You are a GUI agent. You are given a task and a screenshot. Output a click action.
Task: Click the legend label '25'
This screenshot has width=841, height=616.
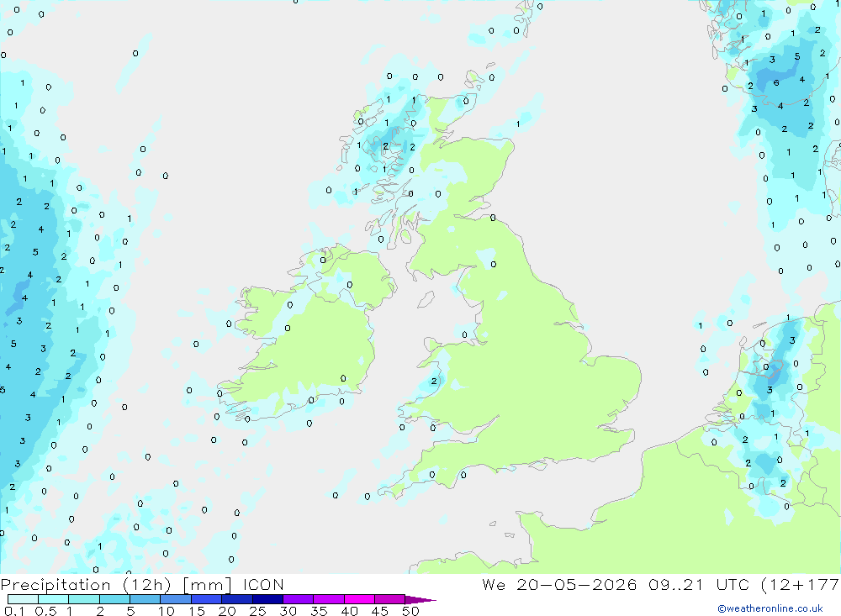click(257, 611)
